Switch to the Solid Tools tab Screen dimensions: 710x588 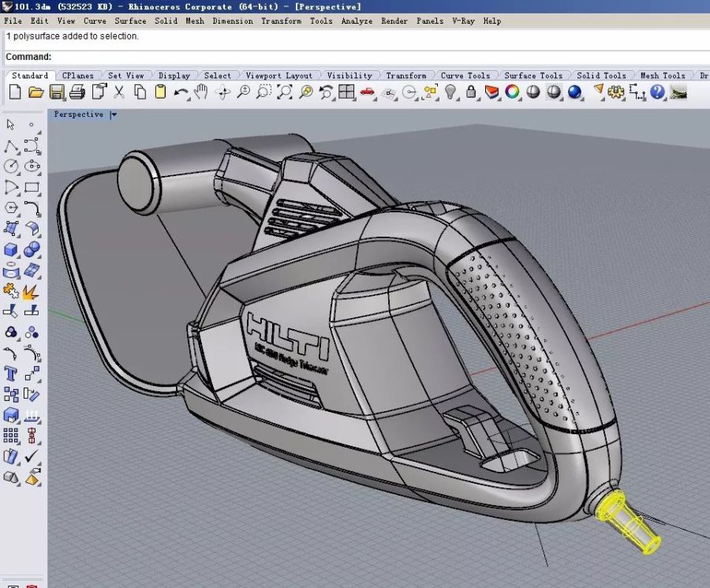(603, 76)
